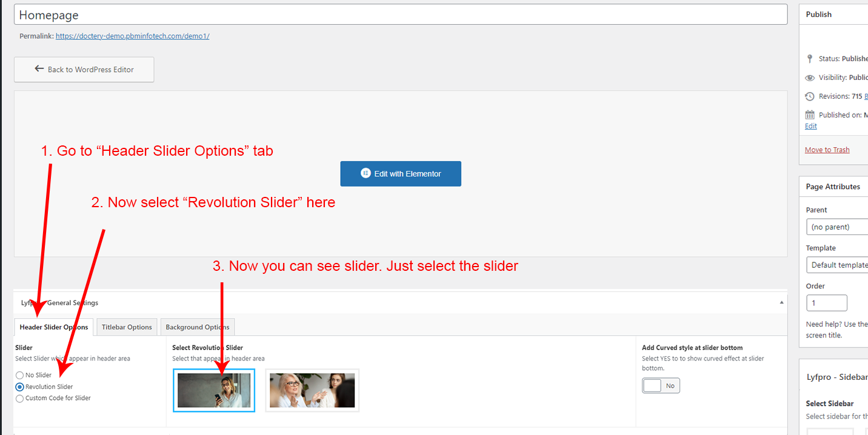This screenshot has height=435, width=868.
Task: Click the Published on calendar icon
Action: point(810,115)
